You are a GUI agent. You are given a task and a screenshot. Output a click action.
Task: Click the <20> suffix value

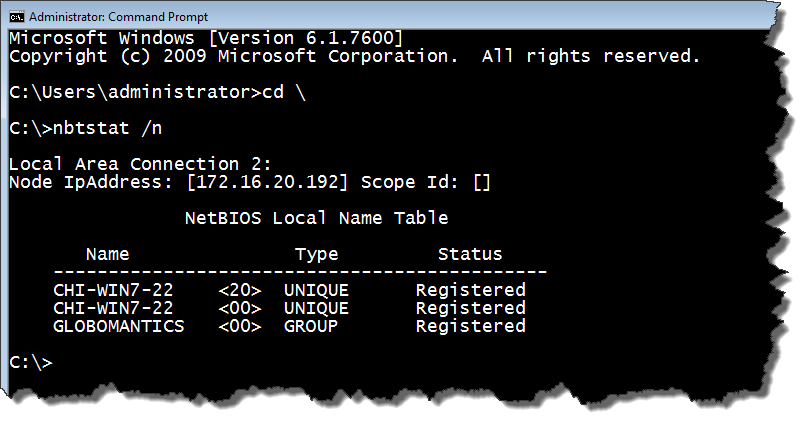[240, 290]
